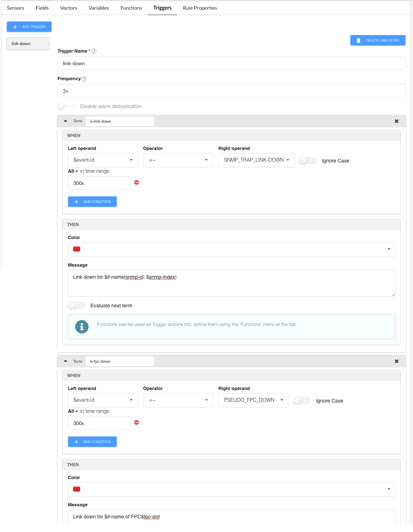Collapse the is-link-down term with caret
Screen dimensions: 413x532
click(66, 121)
